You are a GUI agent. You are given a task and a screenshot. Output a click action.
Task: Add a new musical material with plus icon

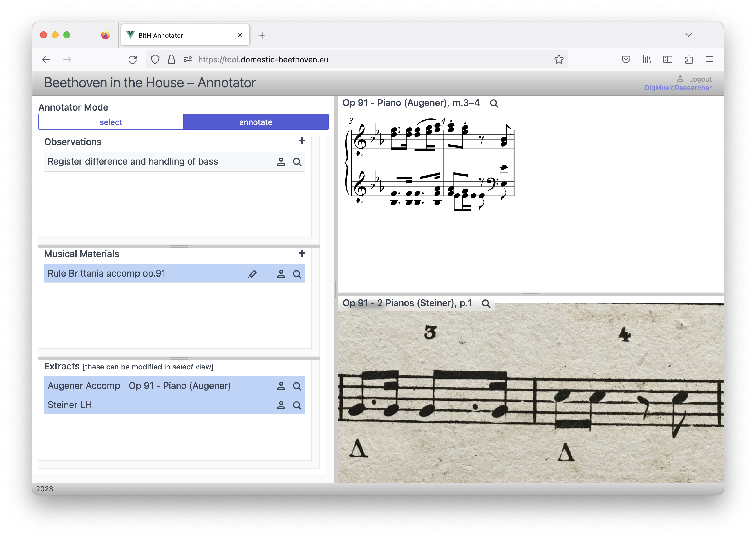(302, 253)
